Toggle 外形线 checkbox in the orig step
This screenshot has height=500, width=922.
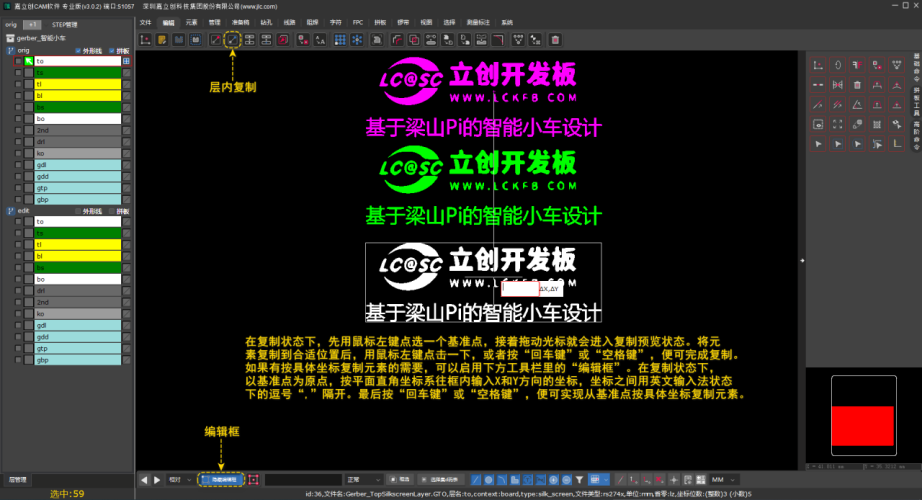pyautogui.click(x=78, y=51)
